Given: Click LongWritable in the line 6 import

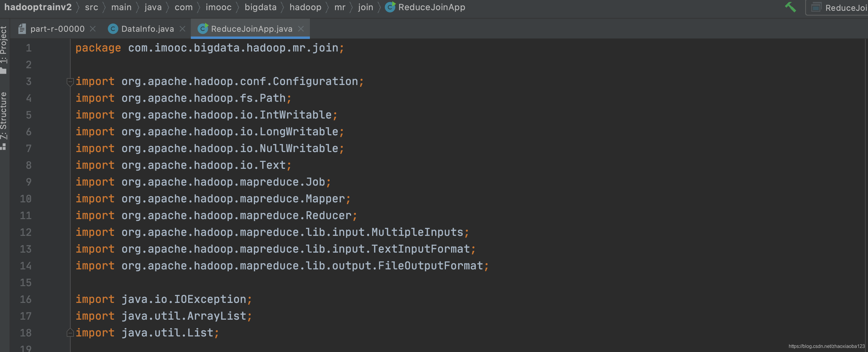Looking at the screenshot, I should click(299, 131).
